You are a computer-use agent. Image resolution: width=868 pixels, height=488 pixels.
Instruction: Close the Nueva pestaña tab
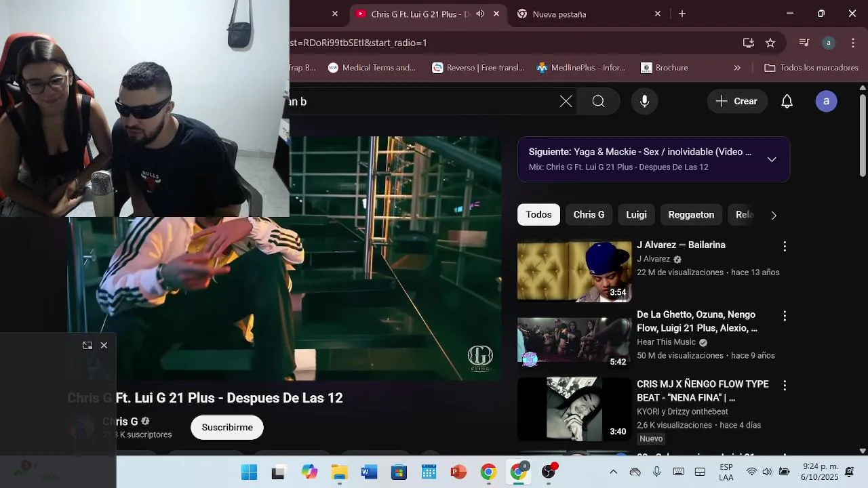tap(657, 14)
